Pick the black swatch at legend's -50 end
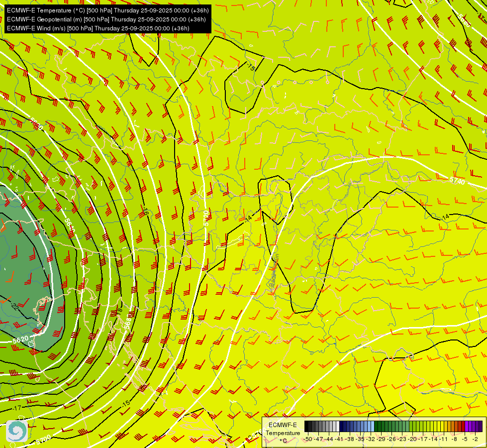This screenshot has width=487, height=448. coord(306,426)
